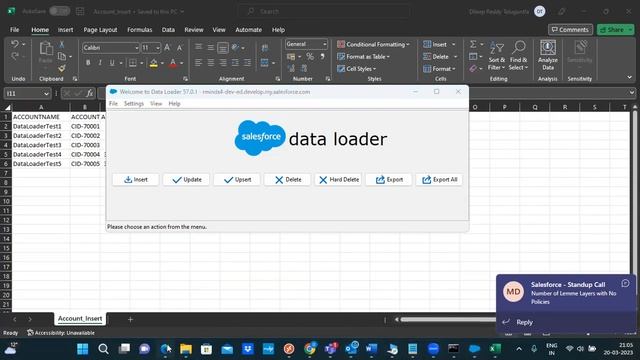The height and width of the screenshot is (360, 640).
Task: Click the Center align icon
Action: pos(211,63)
